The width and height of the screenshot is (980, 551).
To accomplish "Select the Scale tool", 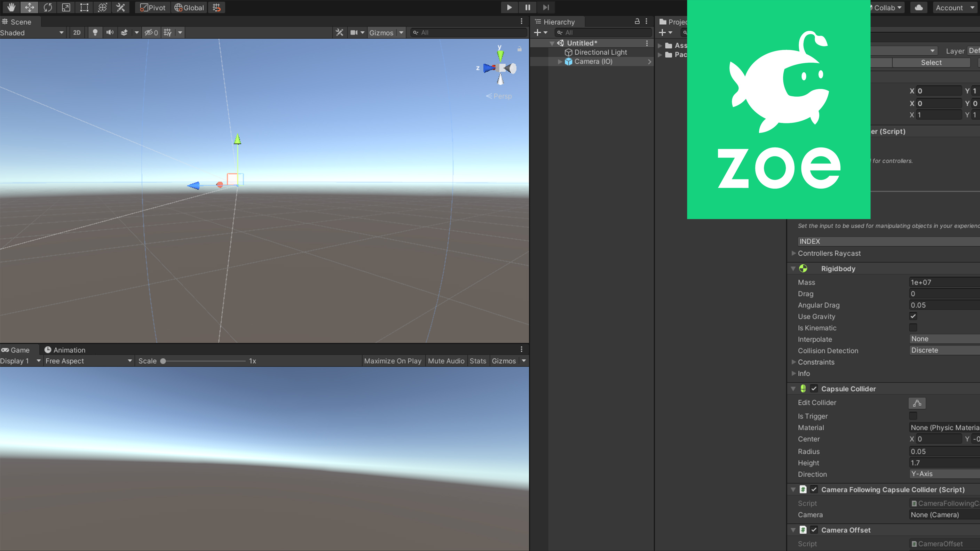I will point(66,7).
